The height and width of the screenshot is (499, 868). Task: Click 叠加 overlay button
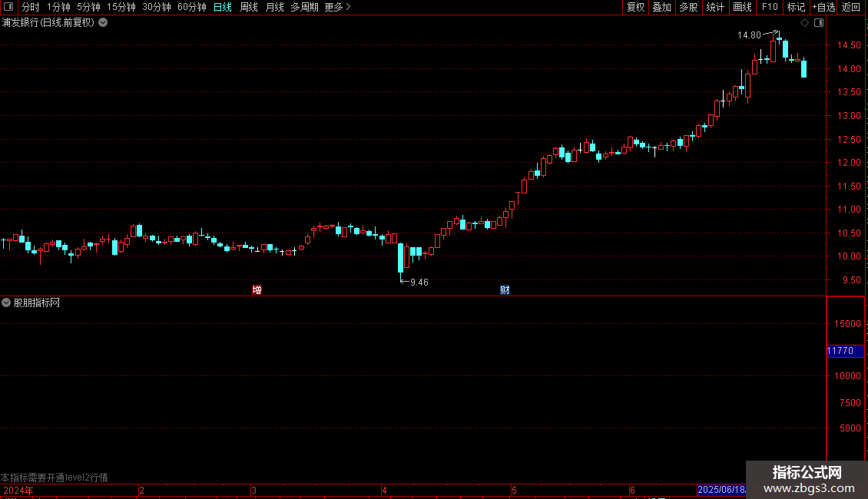pyautogui.click(x=661, y=7)
